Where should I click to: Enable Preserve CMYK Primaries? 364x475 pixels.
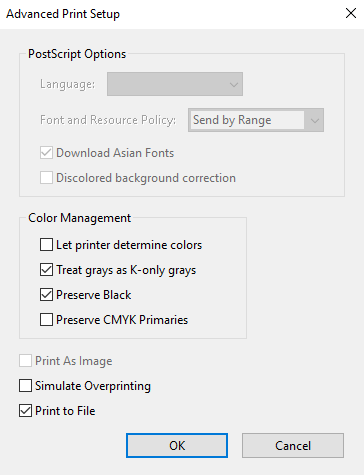click(46, 320)
